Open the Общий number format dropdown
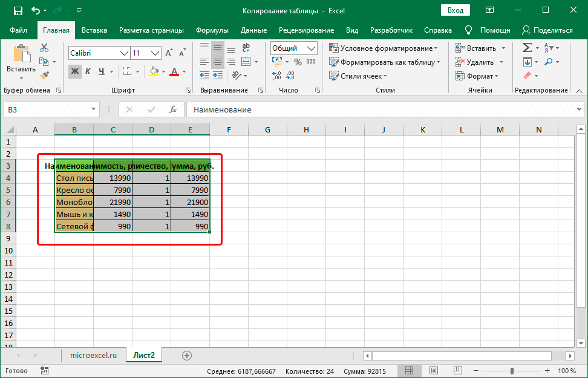This screenshot has height=378, width=588. coord(312,48)
